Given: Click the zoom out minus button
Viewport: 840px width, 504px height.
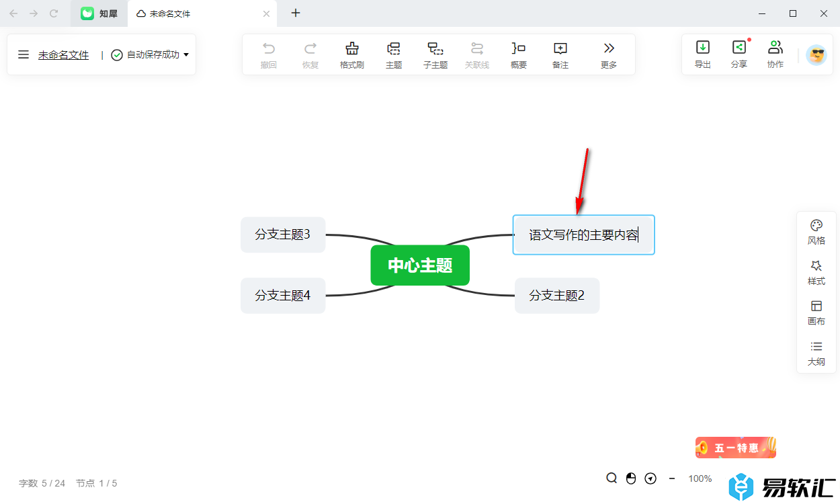Looking at the screenshot, I should 672,478.
